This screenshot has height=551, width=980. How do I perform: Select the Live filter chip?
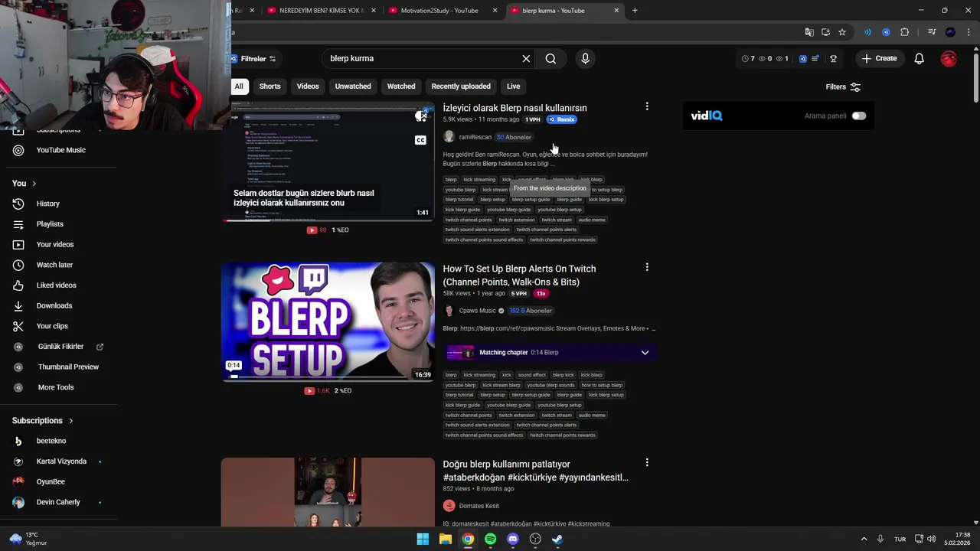[513, 86]
